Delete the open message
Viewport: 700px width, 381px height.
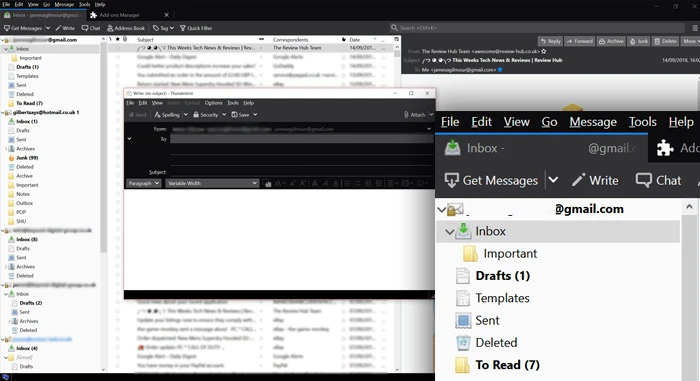coord(665,41)
